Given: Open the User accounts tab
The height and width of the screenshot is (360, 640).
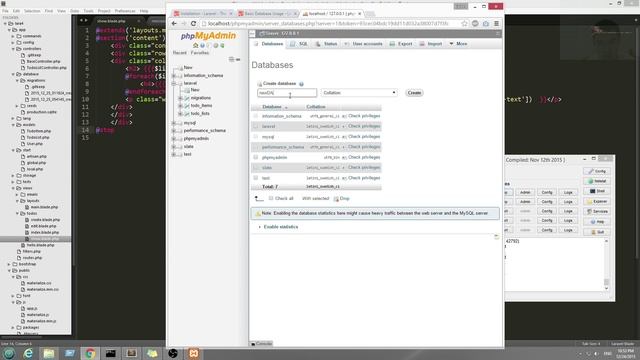Looking at the screenshot, I should 363,44.
